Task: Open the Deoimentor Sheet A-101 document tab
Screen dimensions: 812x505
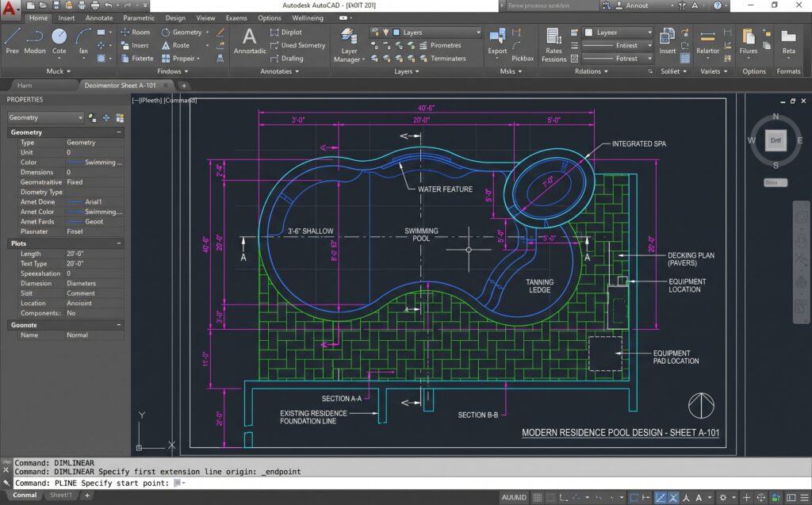Action: [x=121, y=86]
